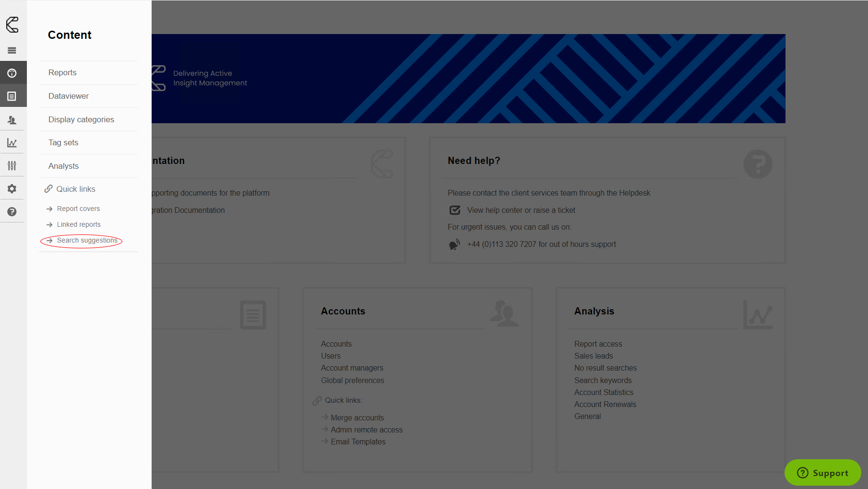
Task: Open the dashboard gauge icon in sidebar
Action: (x=12, y=73)
